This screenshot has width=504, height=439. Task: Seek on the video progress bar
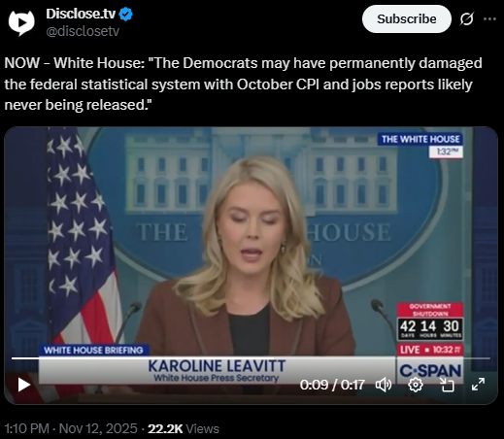click(251, 358)
